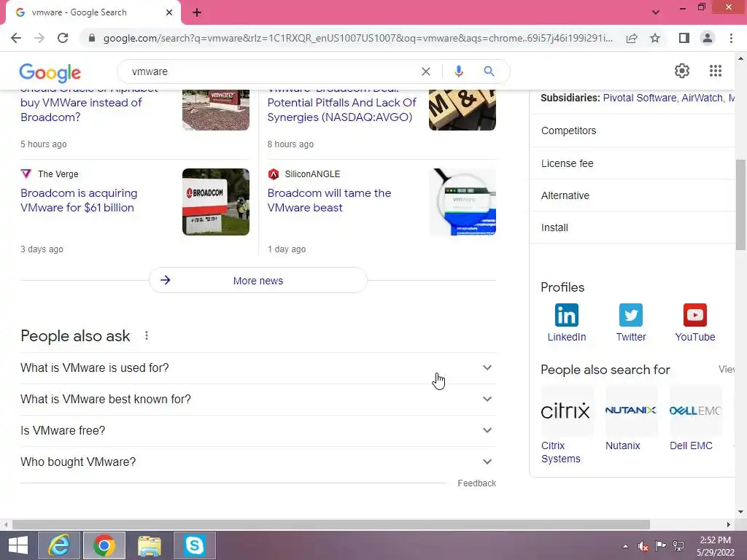Open 'Broadcom will tame the VMware beast' article
The width and height of the screenshot is (747, 560).
329,201
